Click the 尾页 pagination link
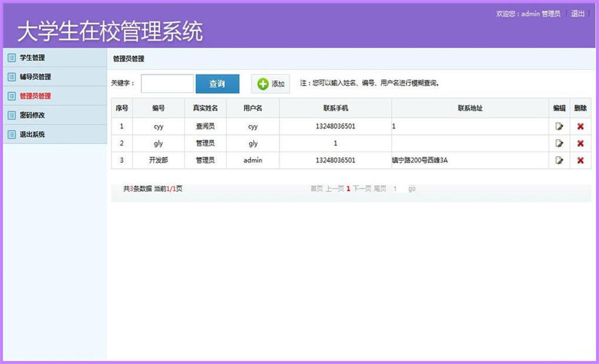This screenshot has height=364, width=599. pos(380,188)
